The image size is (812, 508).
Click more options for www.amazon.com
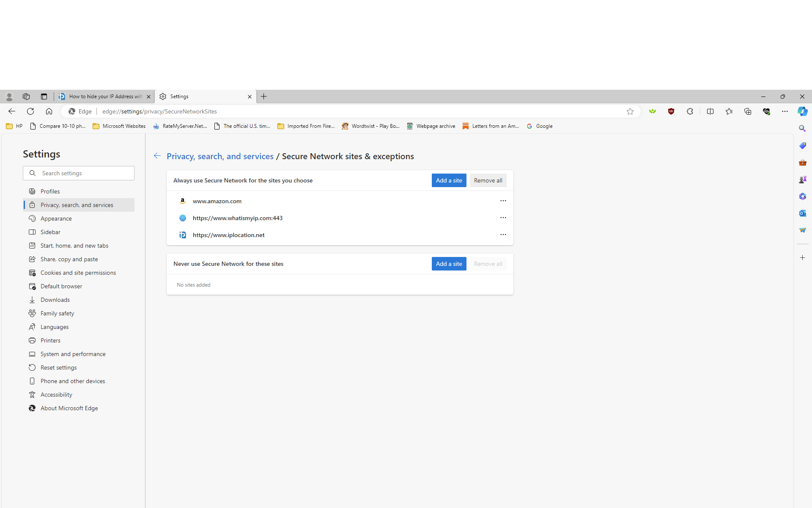coord(503,201)
